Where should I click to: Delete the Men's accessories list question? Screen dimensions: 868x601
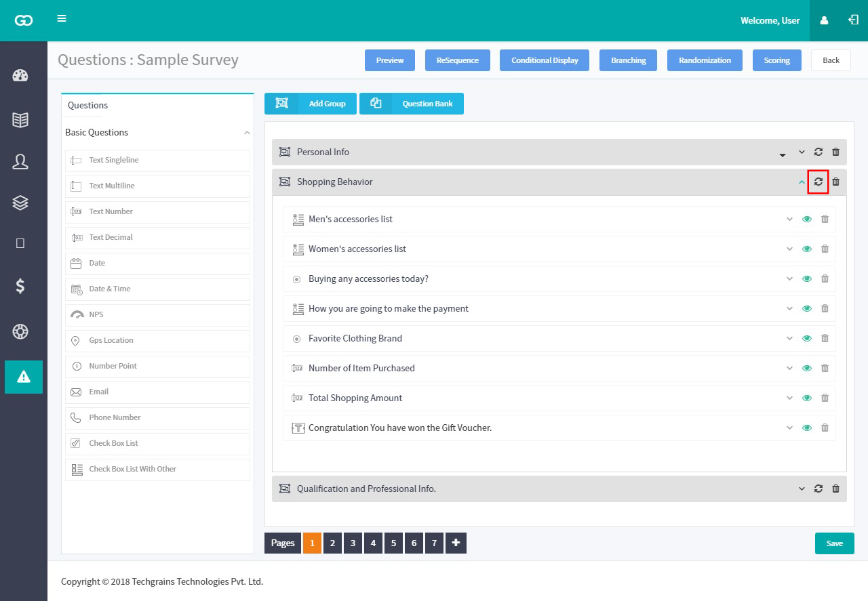[825, 219]
